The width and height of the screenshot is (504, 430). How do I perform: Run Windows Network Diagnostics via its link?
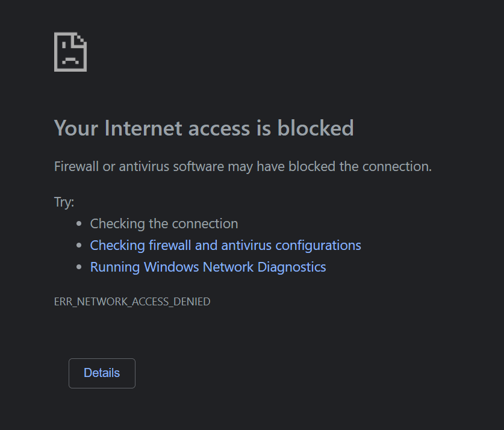208,267
